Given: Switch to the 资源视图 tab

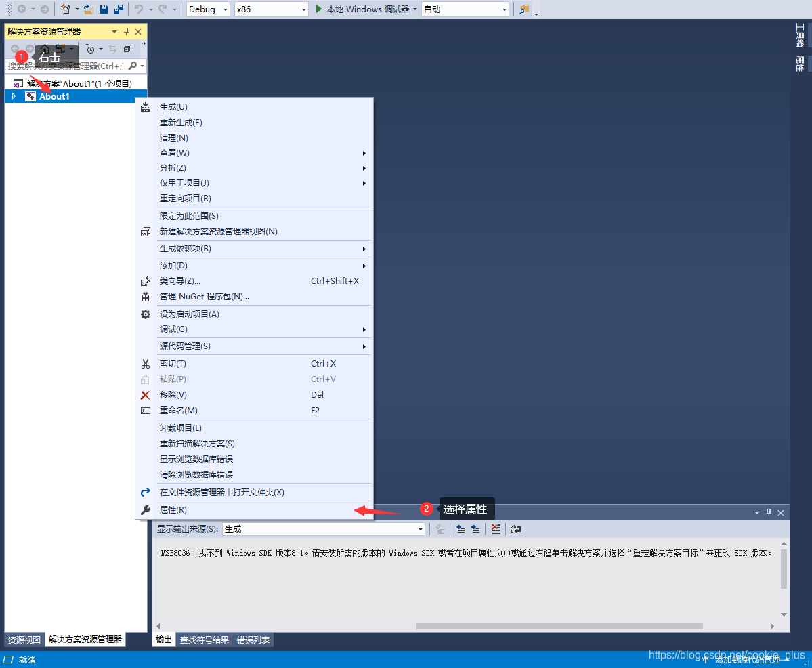Looking at the screenshot, I should [x=24, y=640].
